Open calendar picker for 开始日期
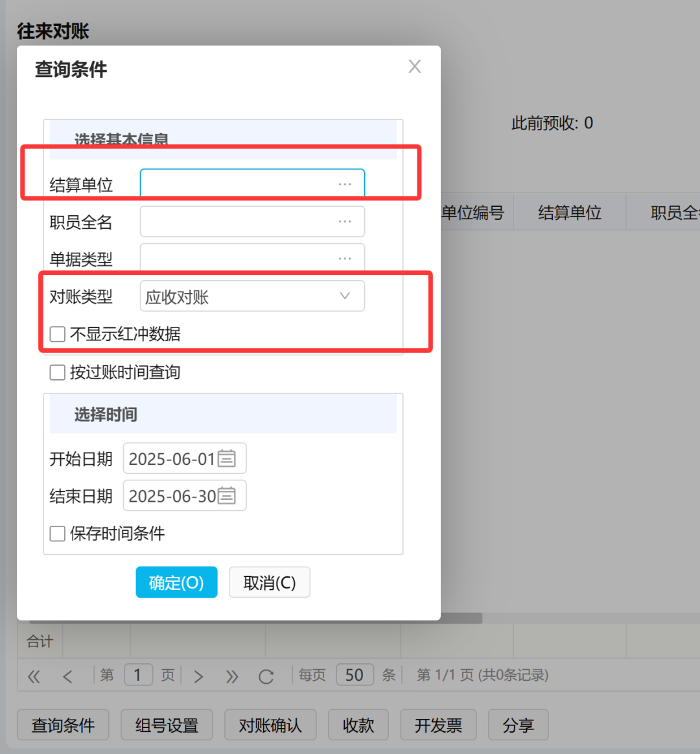 click(x=226, y=459)
